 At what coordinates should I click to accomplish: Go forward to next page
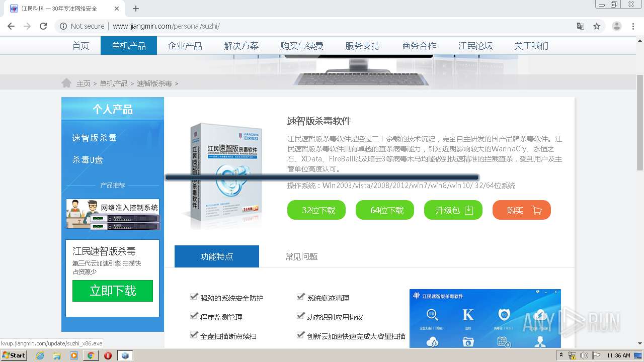click(27, 26)
